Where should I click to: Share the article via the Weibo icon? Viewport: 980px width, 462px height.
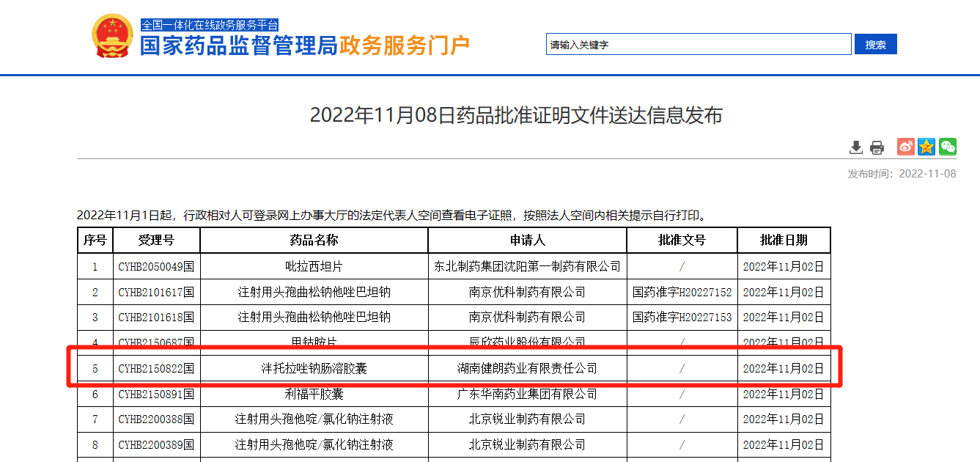tap(906, 147)
